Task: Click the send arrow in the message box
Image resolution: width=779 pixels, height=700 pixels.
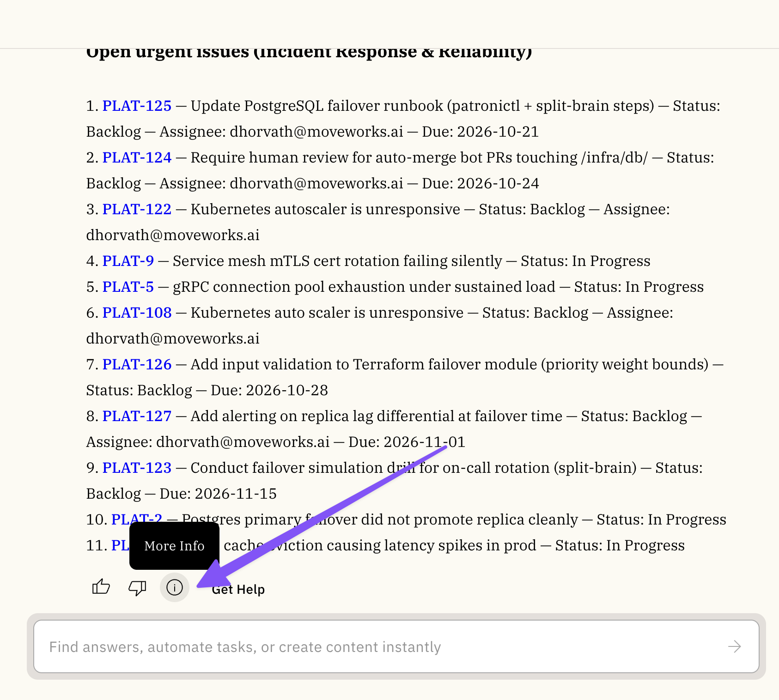Action: point(734,646)
